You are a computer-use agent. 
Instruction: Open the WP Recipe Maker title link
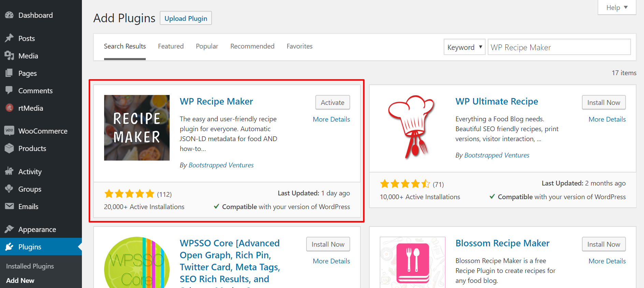click(x=216, y=101)
